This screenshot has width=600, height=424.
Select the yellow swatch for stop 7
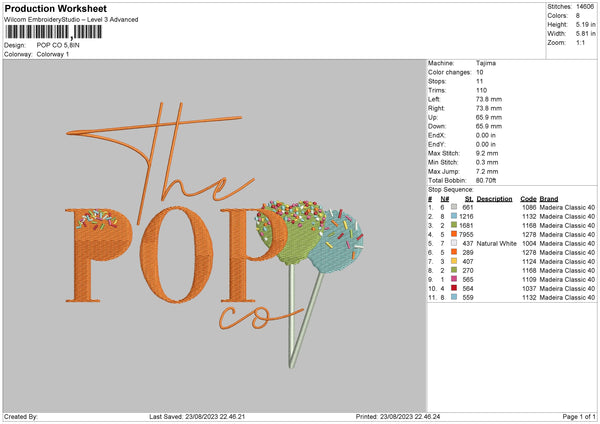[455, 261]
